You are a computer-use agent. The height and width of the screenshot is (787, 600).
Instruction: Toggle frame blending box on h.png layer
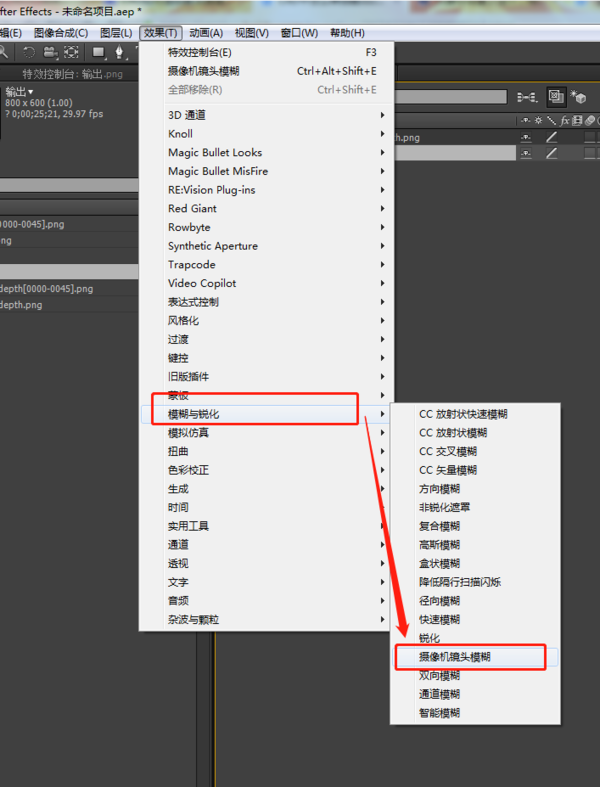(x=589, y=137)
